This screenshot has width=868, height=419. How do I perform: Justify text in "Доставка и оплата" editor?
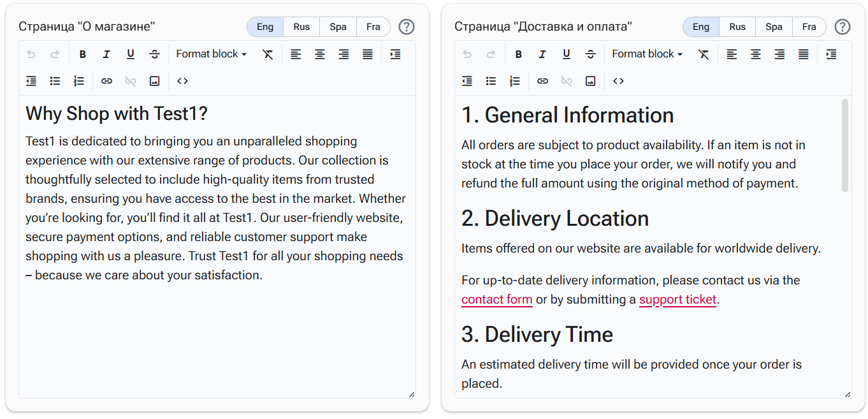click(x=804, y=54)
